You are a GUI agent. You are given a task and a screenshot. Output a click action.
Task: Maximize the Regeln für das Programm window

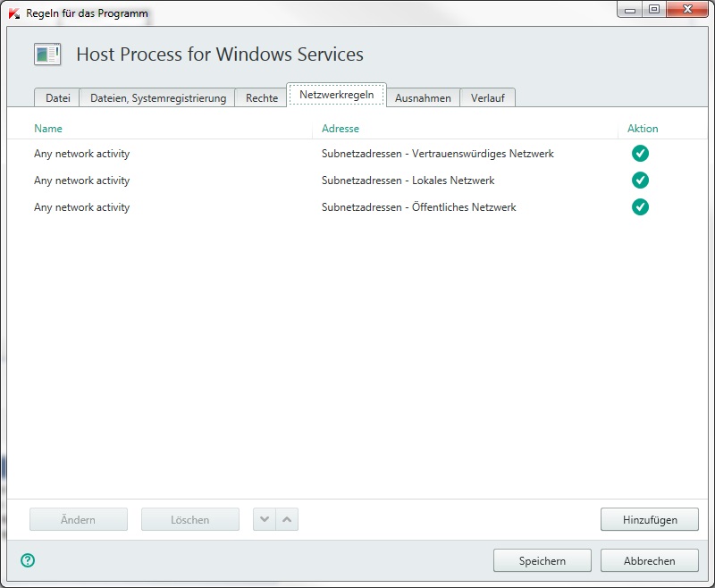654,10
